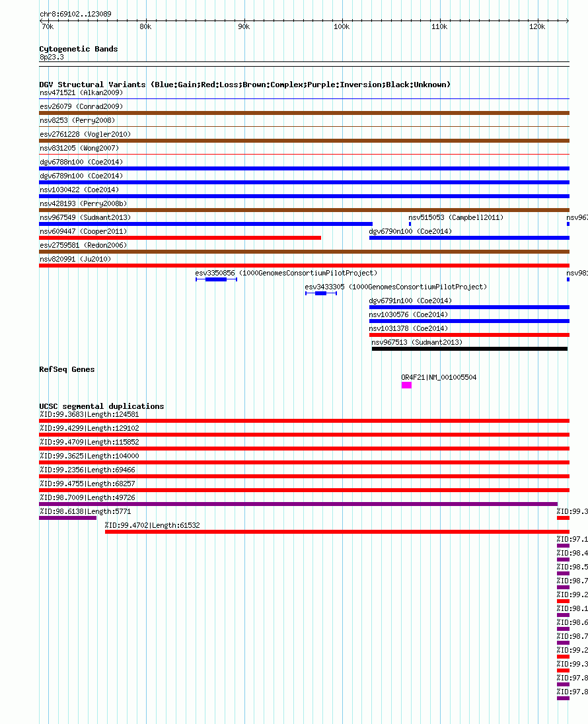This screenshot has width=588, height=724.
Task: Select duplication %ID:99.4709|Length:115852
Action: click(x=90, y=443)
